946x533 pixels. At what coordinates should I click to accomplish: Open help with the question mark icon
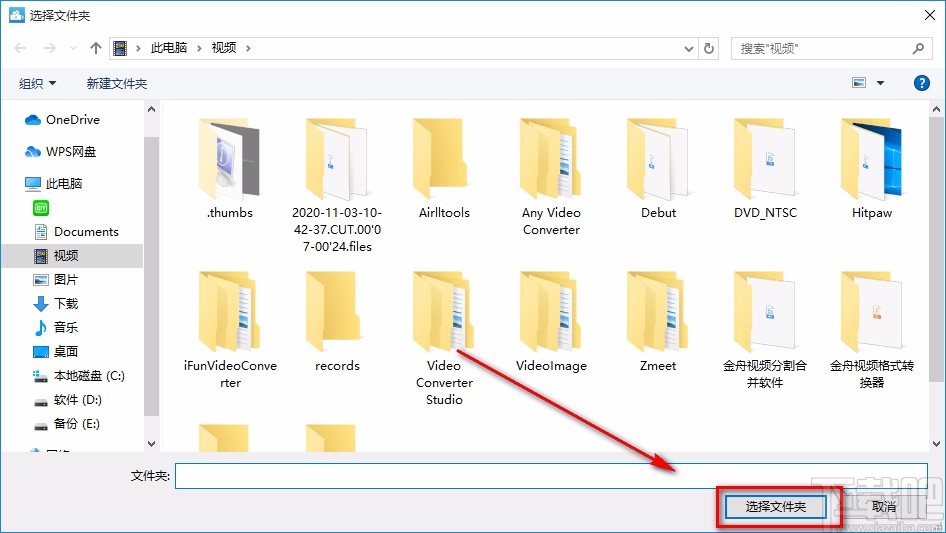coord(921,83)
